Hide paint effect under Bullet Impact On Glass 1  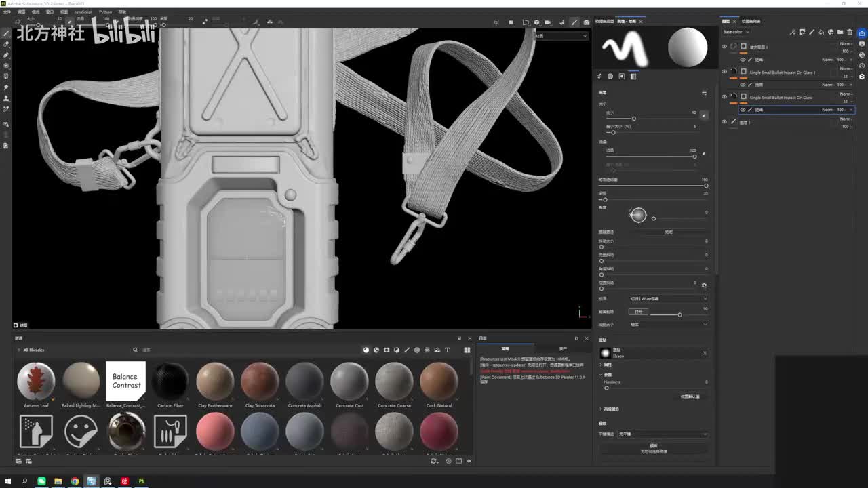pos(743,85)
